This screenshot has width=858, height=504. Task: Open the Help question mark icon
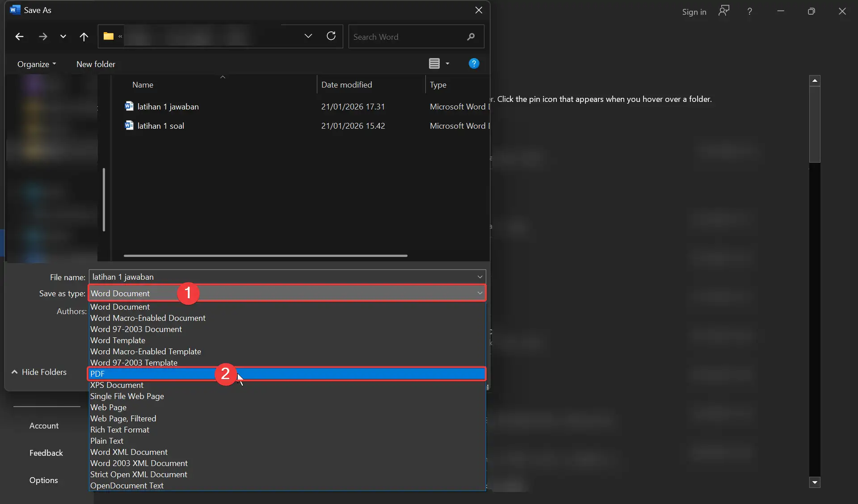point(474,63)
